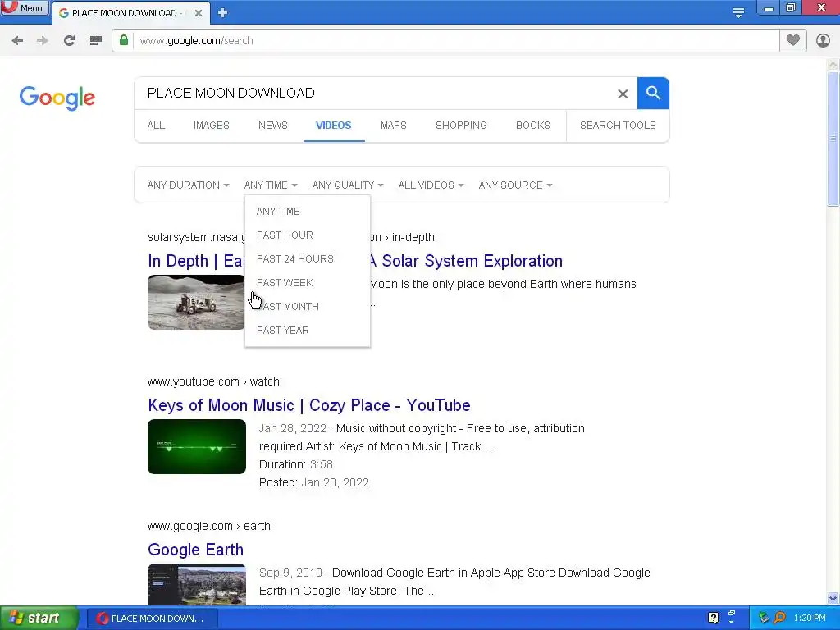Expand the ANY DURATION dropdown
Image resolution: width=840 pixels, height=630 pixels.
pyautogui.click(x=188, y=185)
